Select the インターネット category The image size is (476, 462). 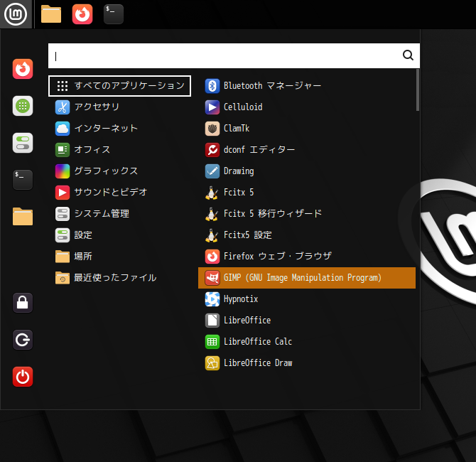tap(119, 129)
